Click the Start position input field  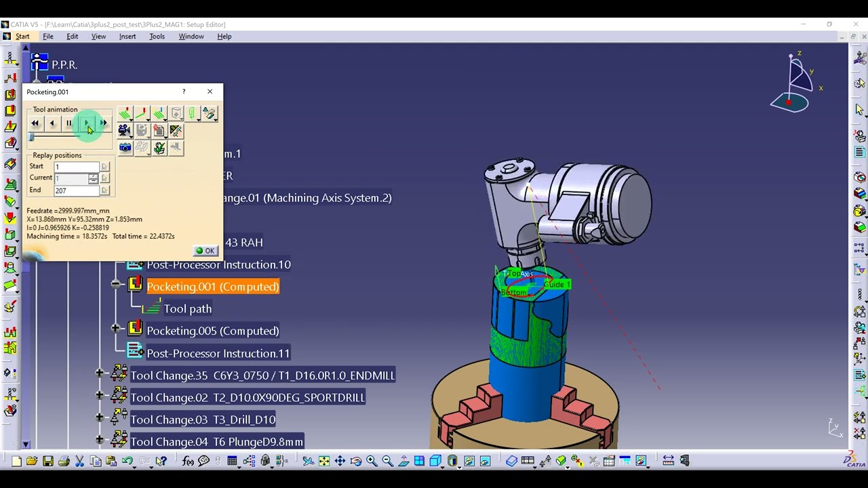coord(77,167)
